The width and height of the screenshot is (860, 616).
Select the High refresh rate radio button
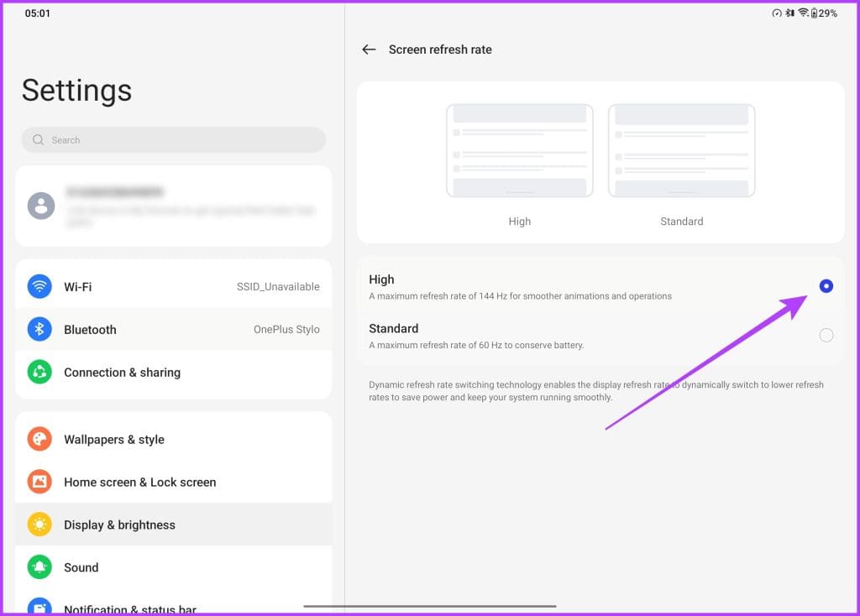[826, 286]
